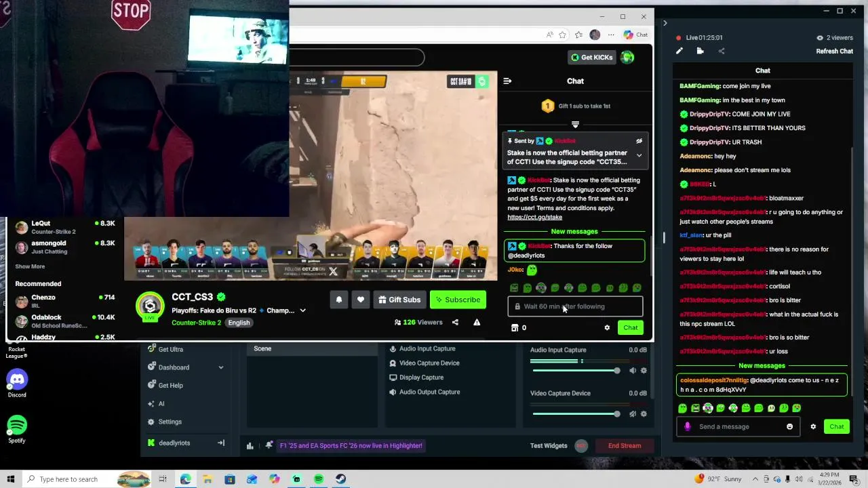Click the report warning triangle icon
The height and width of the screenshot is (488, 868).
(477, 323)
